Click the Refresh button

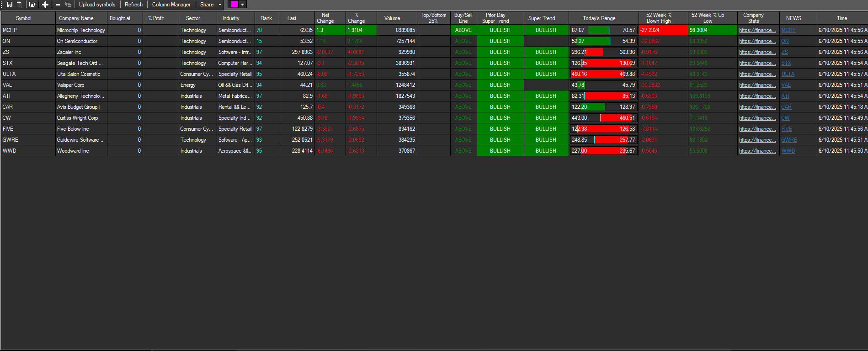coord(133,5)
